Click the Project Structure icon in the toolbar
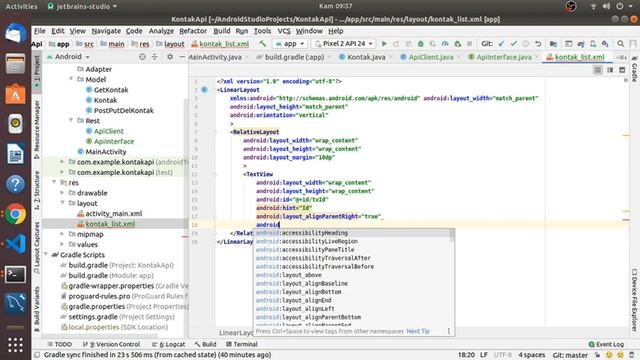Screen dimensions: 640x360 [553, 44]
